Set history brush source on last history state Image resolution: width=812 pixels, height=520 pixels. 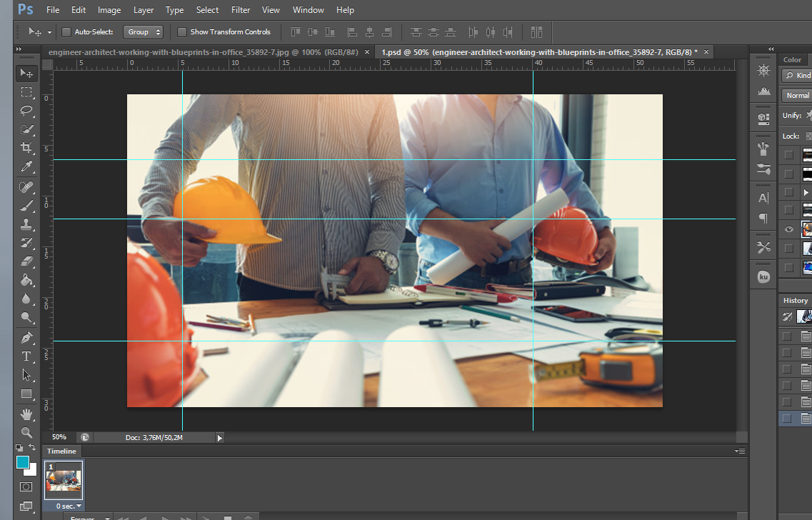click(x=786, y=418)
